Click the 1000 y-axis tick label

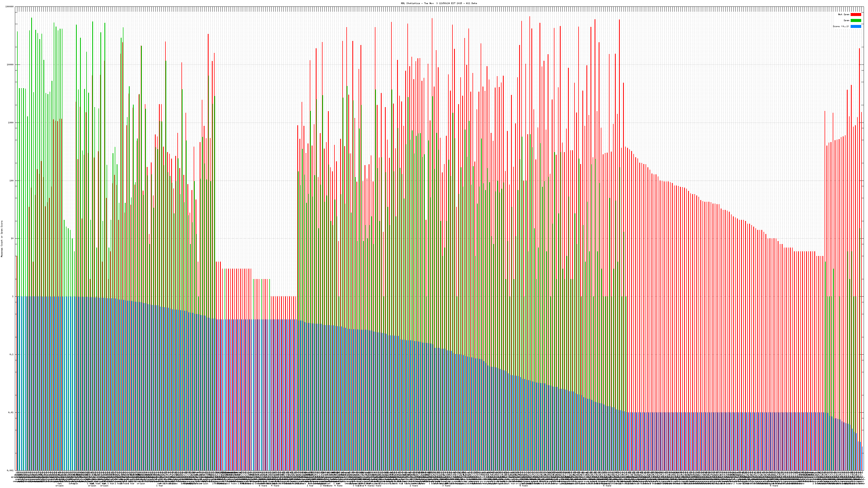pyautogui.click(x=11, y=123)
